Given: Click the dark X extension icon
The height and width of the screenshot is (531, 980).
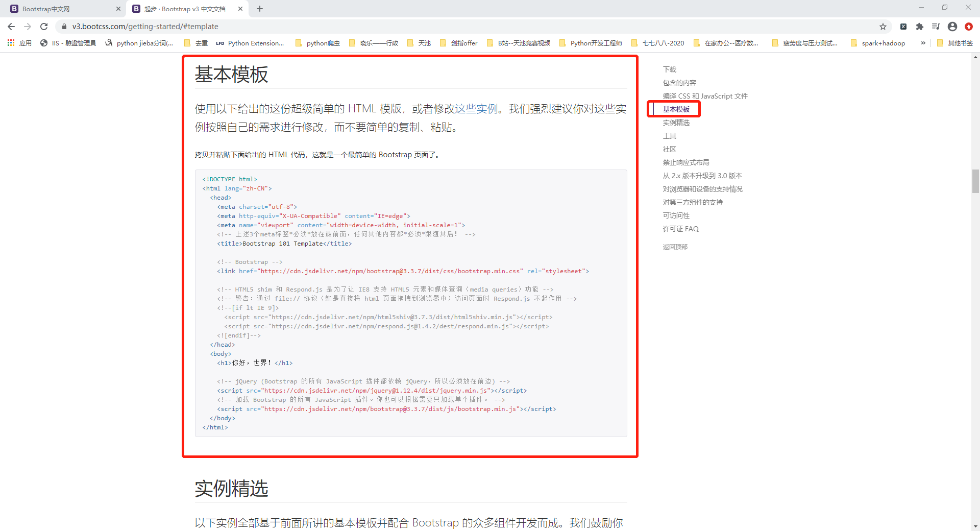Looking at the screenshot, I should tap(903, 27).
